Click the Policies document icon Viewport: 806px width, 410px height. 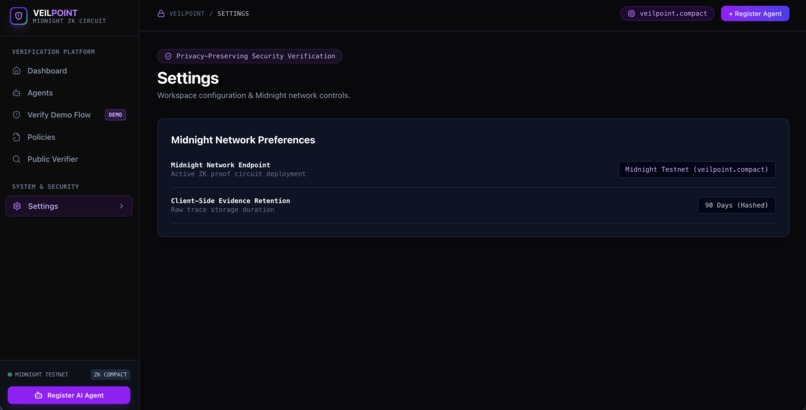pos(16,137)
